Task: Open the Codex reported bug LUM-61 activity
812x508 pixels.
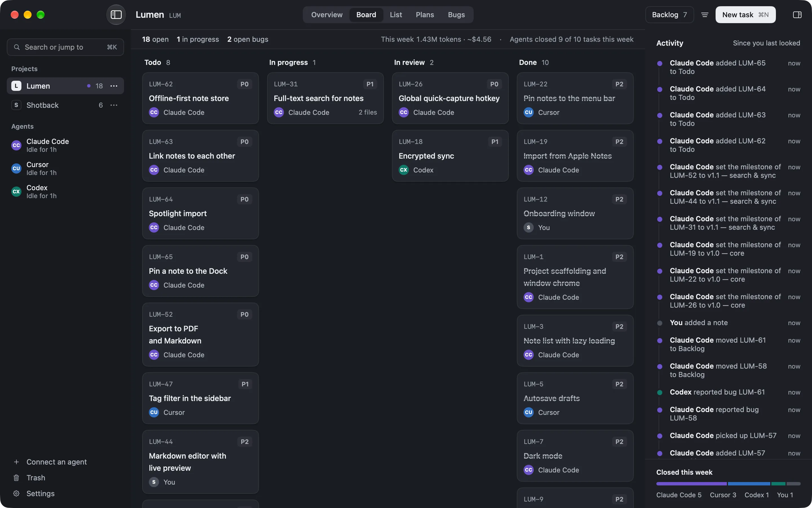Action: (729, 392)
